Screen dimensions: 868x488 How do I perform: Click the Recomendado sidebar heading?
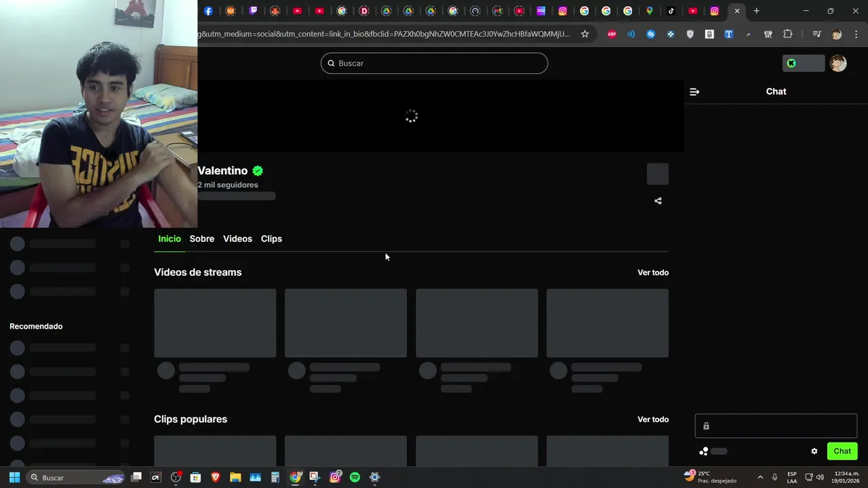[x=36, y=327]
